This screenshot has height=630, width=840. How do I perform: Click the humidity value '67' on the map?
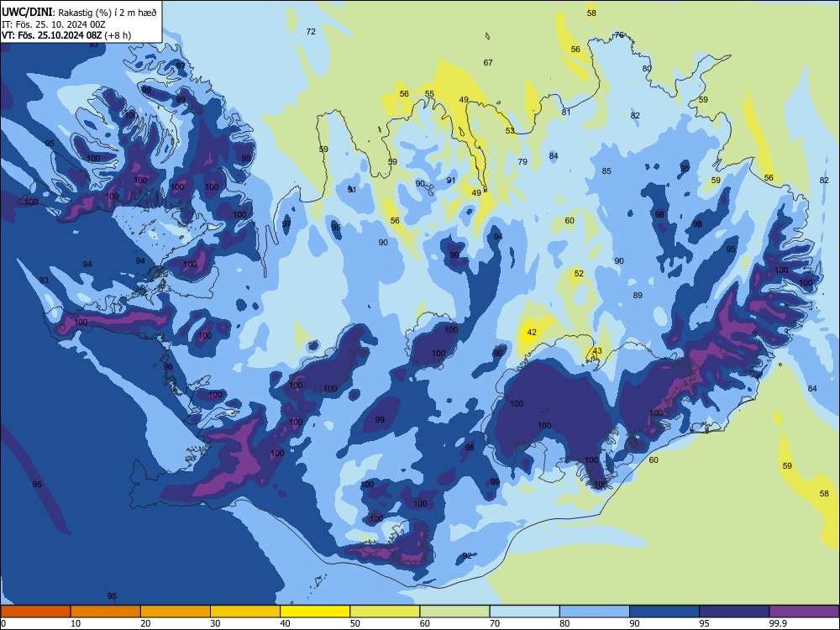point(488,63)
